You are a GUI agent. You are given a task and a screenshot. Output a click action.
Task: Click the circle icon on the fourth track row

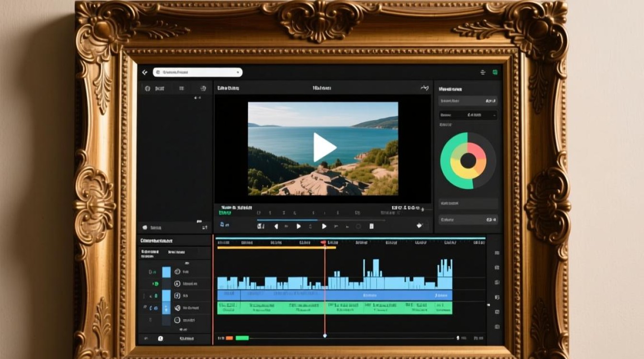pyautogui.click(x=177, y=308)
